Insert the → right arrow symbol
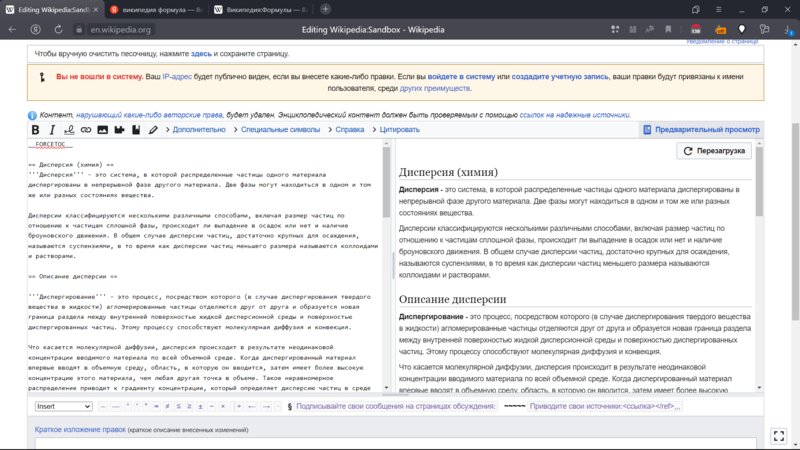This screenshot has width=800, height=450. (266, 407)
